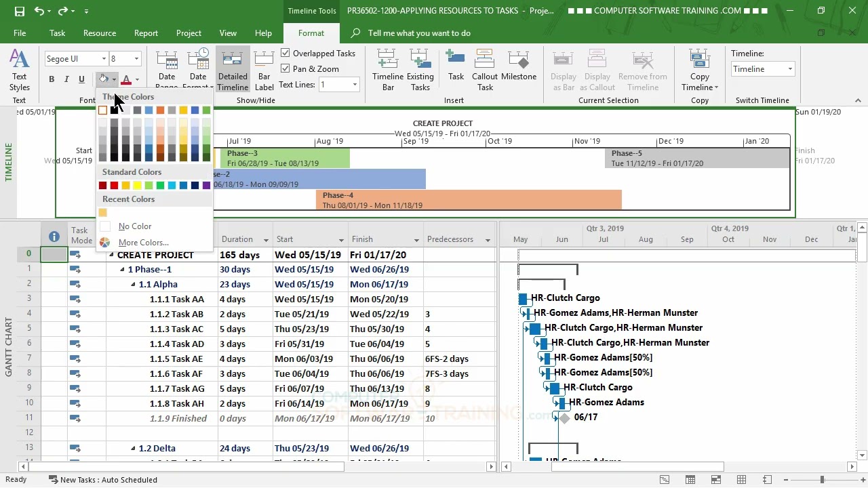The height and width of the screenshot is (488, 868).
Task: Add a new Timeline Bar
Action: coord(388,70)
